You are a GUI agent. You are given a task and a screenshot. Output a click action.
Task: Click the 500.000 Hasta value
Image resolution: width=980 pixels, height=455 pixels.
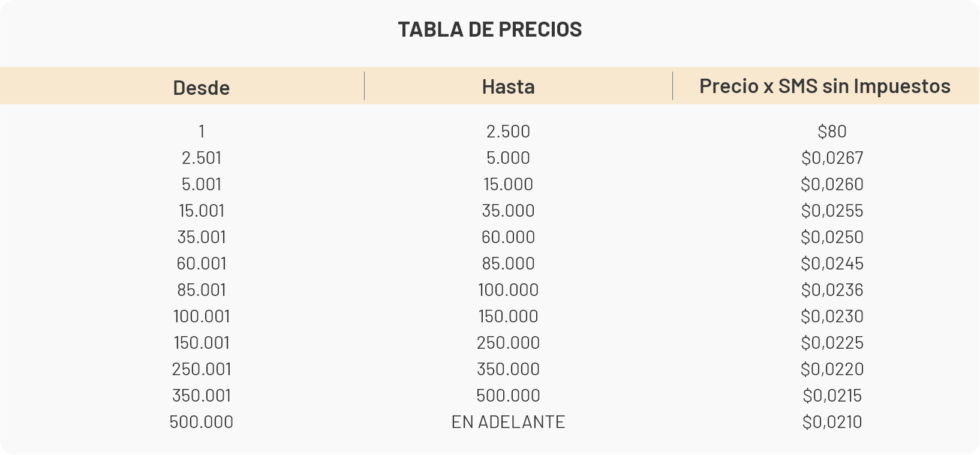[508, 396]
